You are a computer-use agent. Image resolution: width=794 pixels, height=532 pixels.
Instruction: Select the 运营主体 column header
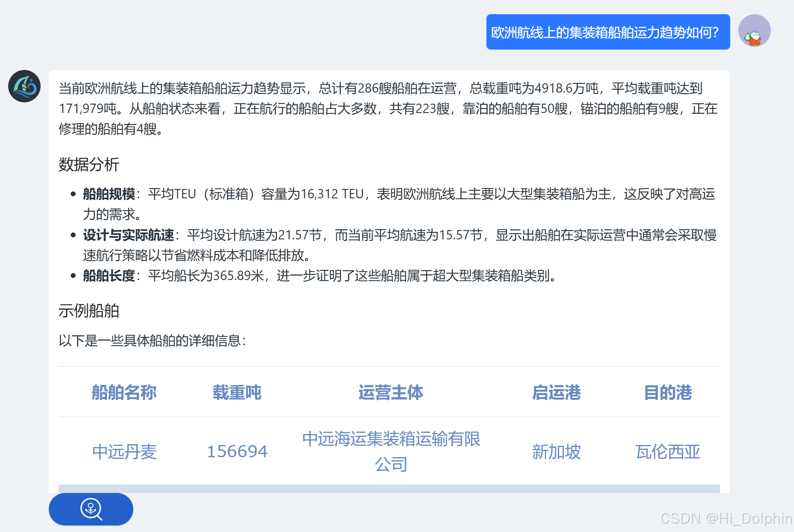tap(390, 392)
